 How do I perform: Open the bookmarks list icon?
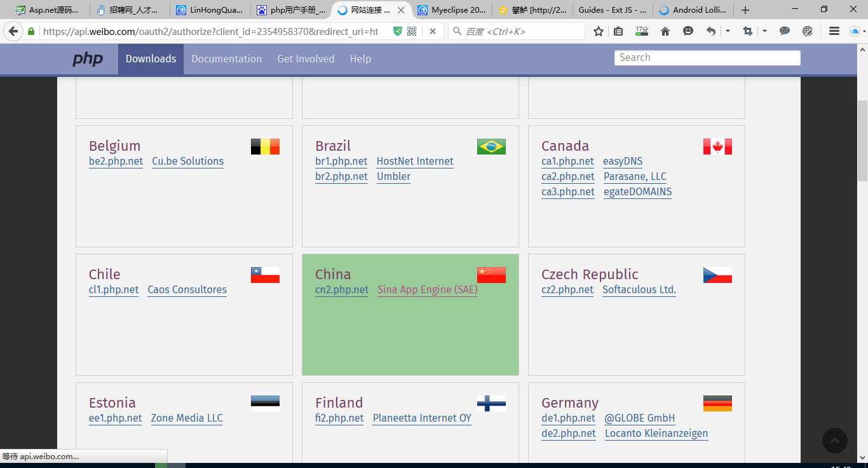point(618,31)
